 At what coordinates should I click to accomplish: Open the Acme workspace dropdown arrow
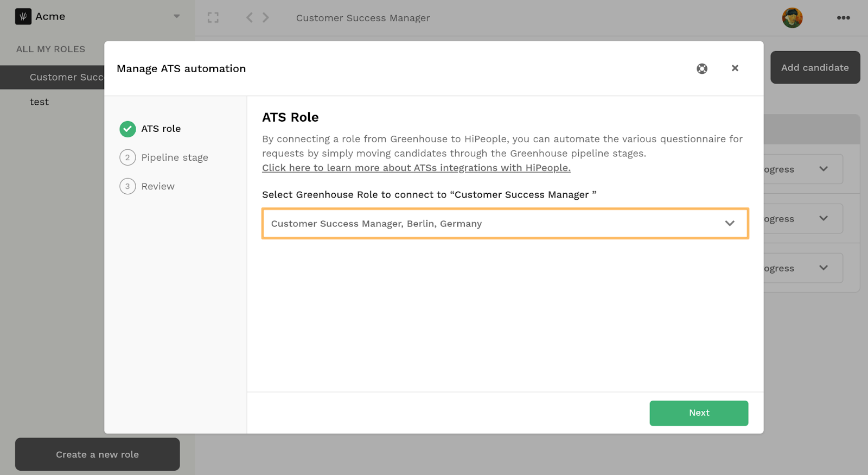pos(176,16)
